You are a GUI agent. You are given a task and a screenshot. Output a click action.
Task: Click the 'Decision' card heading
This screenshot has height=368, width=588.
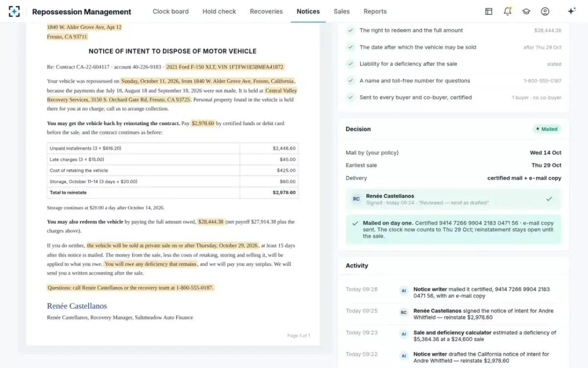tap(358, 129)
